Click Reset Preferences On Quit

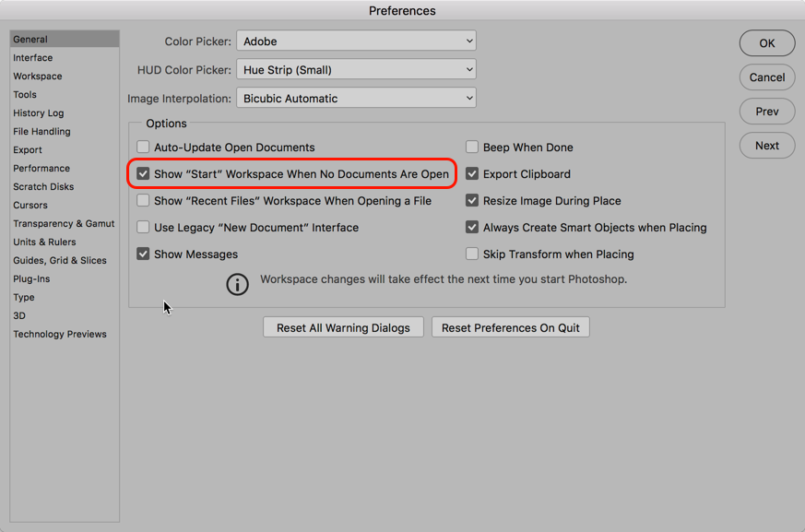(511, 328)
